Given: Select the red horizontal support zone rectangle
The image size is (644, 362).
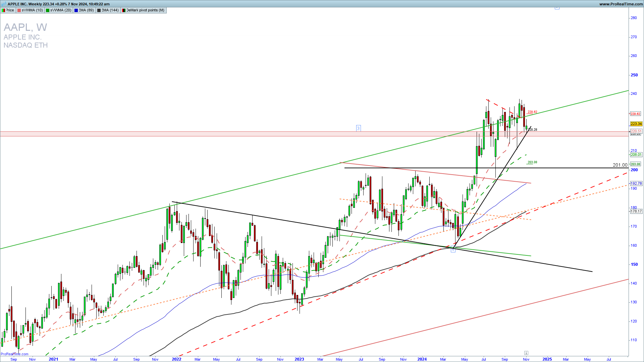Looking at the screenshot, I should [314, 134].
